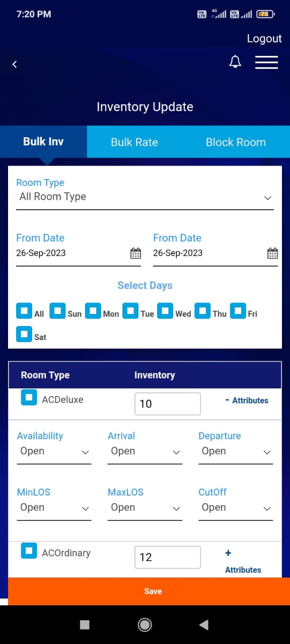Tap the Android home button
Image resolution: width=290 pixels, height=644 pixels.
tap(144, 624)
